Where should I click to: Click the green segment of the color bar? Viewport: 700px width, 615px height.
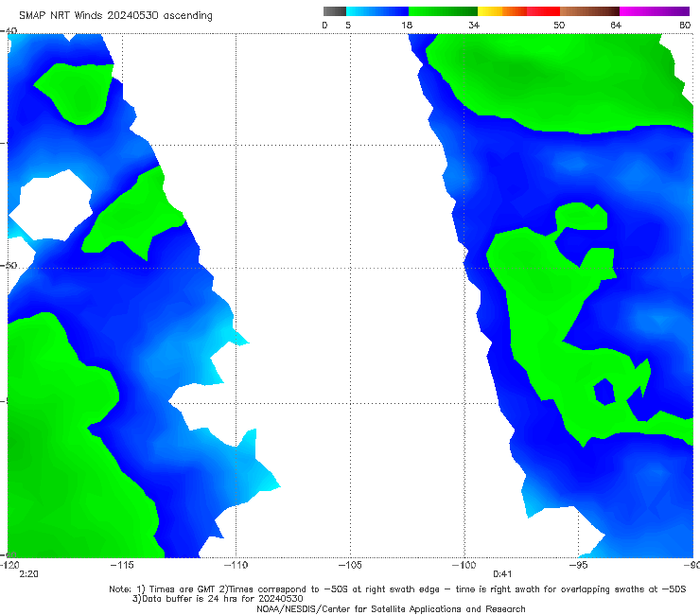point(443,11)
